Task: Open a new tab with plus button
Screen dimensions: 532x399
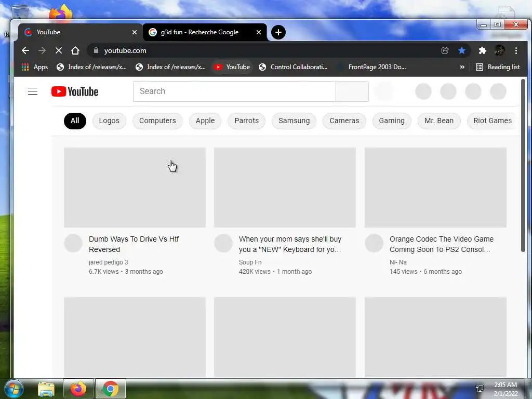Action: (x=278, y=32)
